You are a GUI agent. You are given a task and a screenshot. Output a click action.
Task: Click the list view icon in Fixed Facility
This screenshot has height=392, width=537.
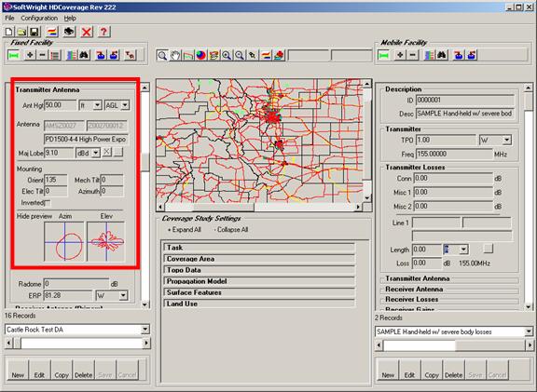(55, 55)
